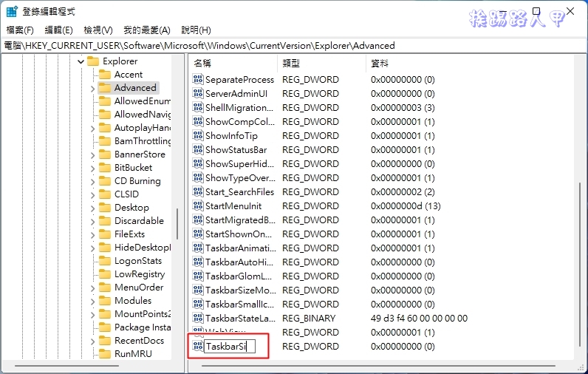Open the 檢視(V) menu
Screen dimensions: 588x374
(x=98, y=30)
